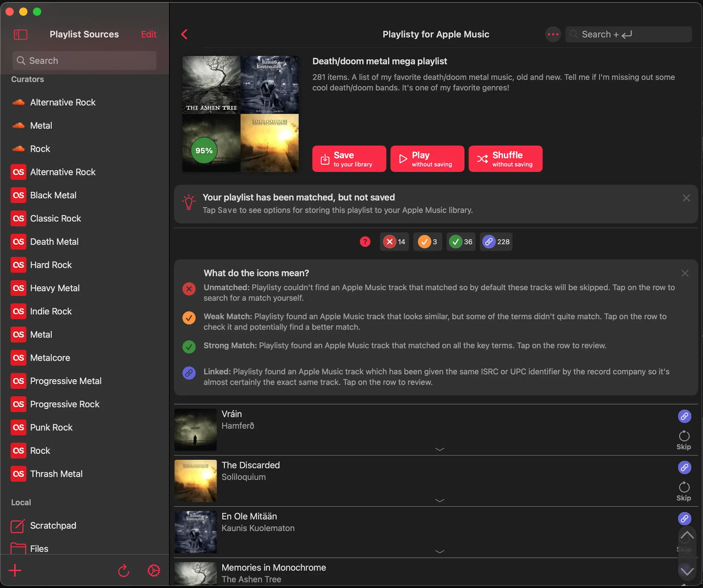Screen dimensions: 703x588
Task: Open Scratchpad under Local section
Action: [53, 525]
